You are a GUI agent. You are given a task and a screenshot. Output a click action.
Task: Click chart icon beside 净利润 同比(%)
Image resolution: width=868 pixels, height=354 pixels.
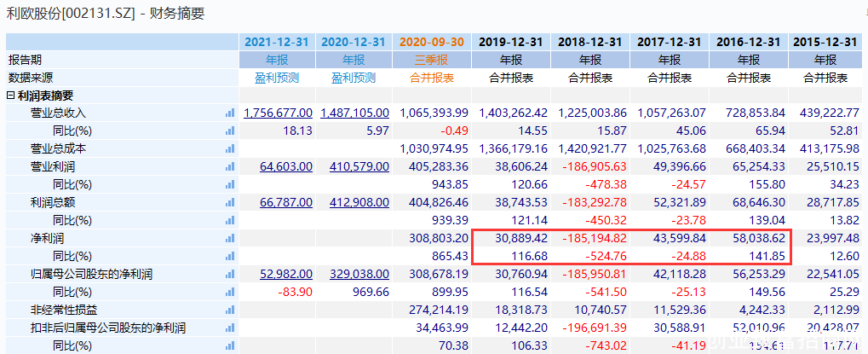click(230, 257)
